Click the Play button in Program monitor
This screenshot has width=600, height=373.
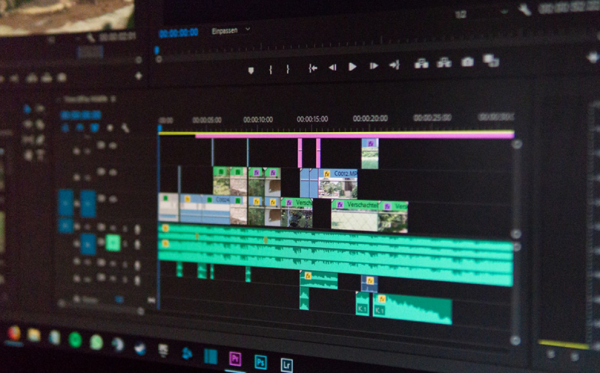click(352, 67)
